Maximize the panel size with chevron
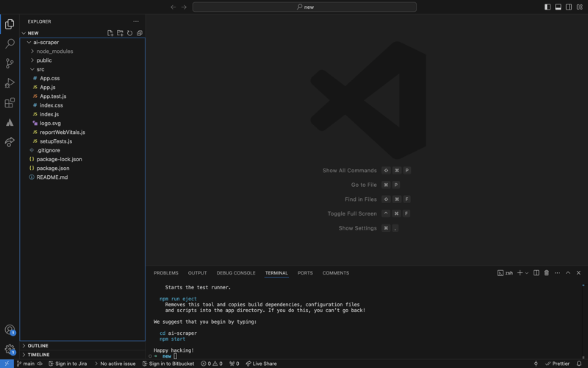Viewport: 588px width, 368px height. [567, 273]
